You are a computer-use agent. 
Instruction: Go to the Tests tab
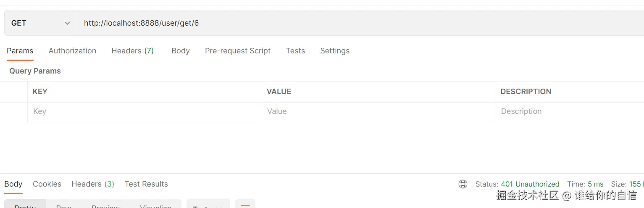coord(295,51)
